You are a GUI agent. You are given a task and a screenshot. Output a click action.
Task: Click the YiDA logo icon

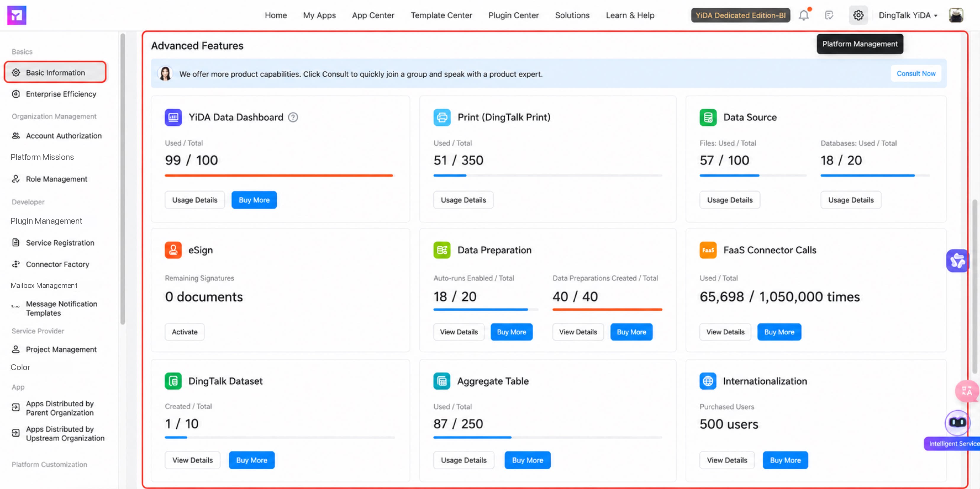click(17, 15)
